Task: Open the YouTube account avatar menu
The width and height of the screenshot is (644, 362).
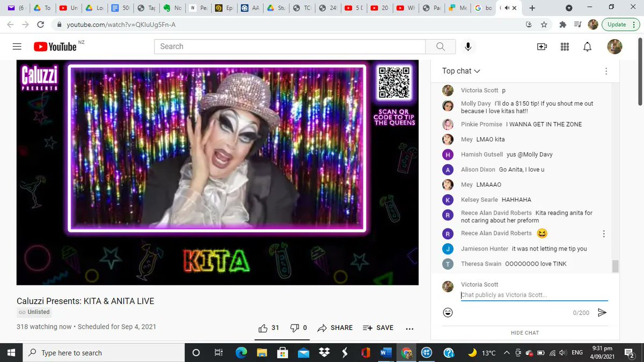Action: (x=615, y=47)
